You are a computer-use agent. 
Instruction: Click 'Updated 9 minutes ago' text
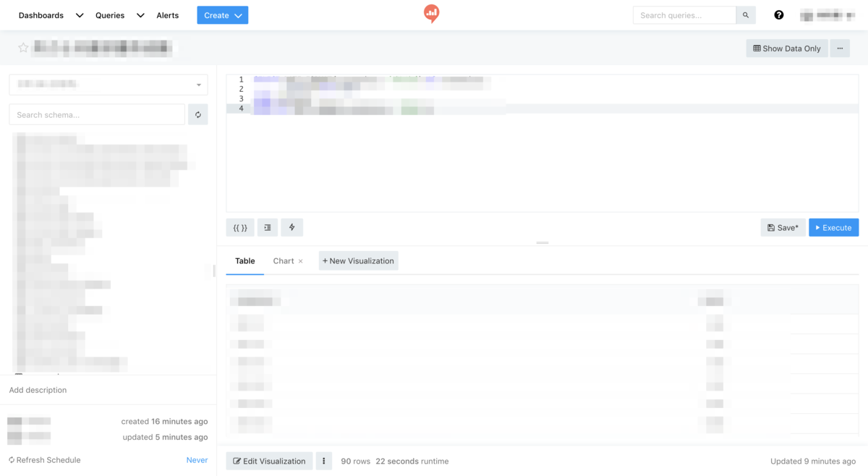(x=814, y=462)
